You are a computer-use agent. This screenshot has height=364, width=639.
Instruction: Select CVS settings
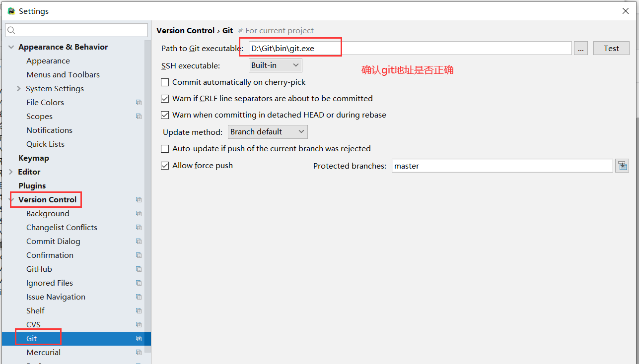(x=33, y=325)
